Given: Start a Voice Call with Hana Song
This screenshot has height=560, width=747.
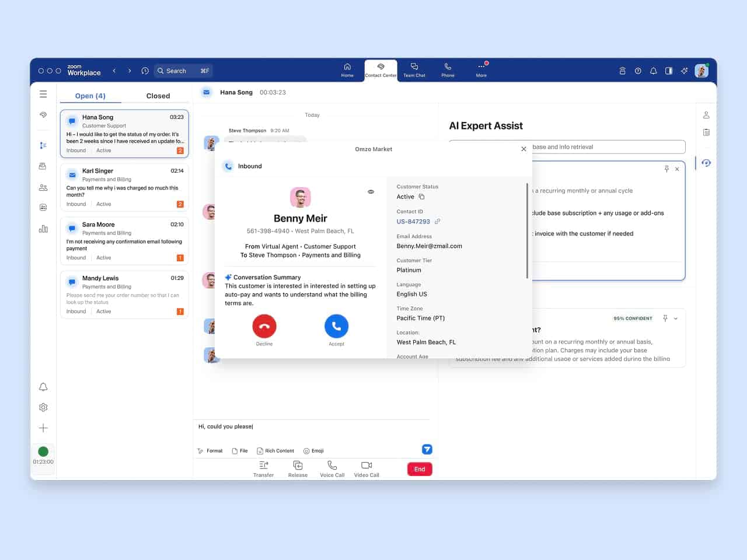Looking at the screenshot, I should coord(331,468).
